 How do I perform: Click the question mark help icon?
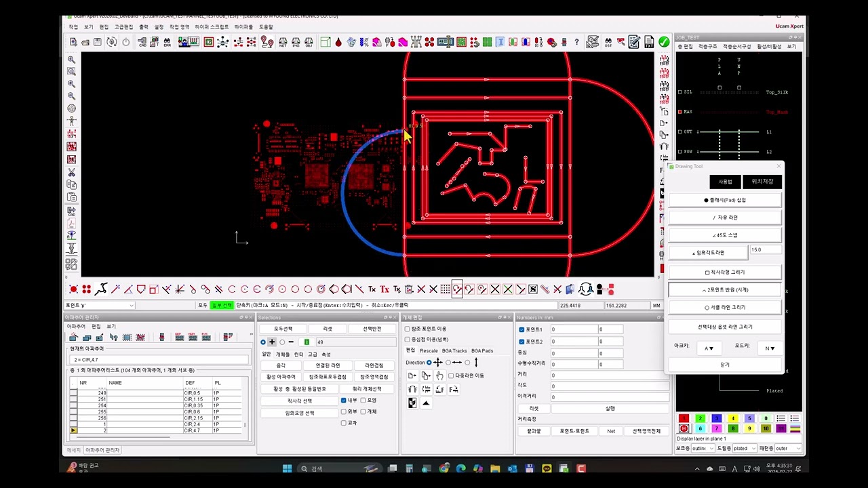(x=576, y=42)
